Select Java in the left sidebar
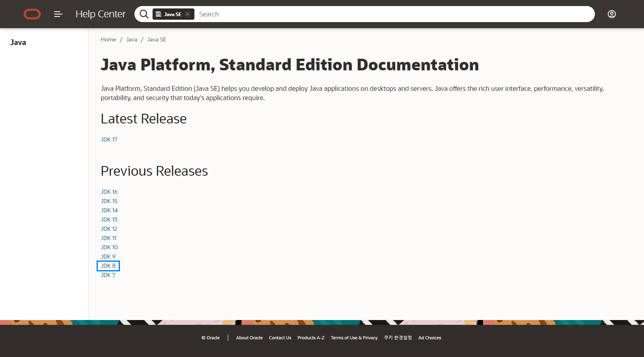The image size is (644, 357). [x=18, y=42]
